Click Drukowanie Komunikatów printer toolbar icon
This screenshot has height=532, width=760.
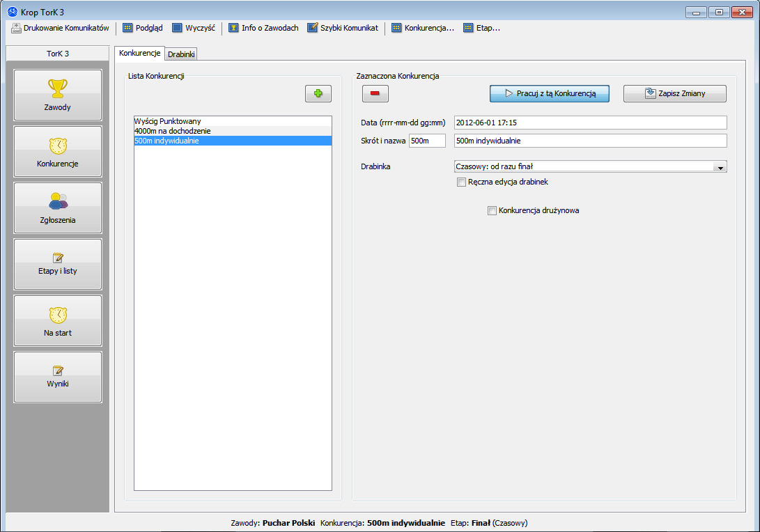[17, 28]
